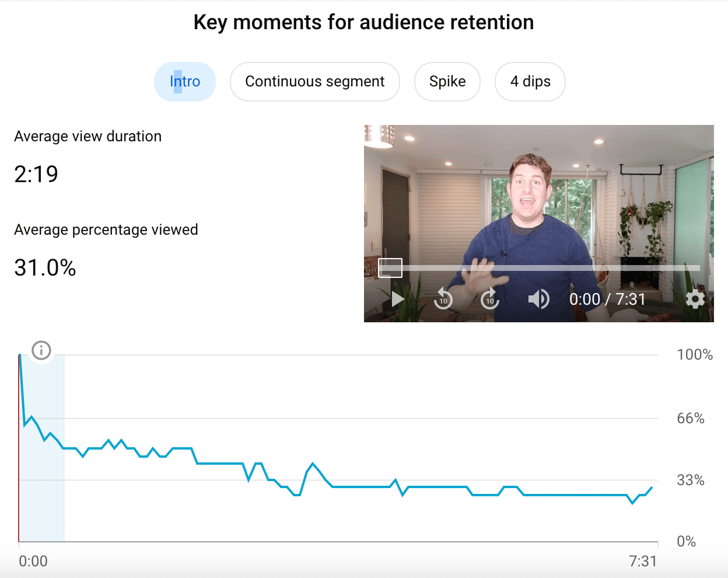Click the 7:31 end time label below the chart
Screen dimensions: 728x578
[643, 562]
